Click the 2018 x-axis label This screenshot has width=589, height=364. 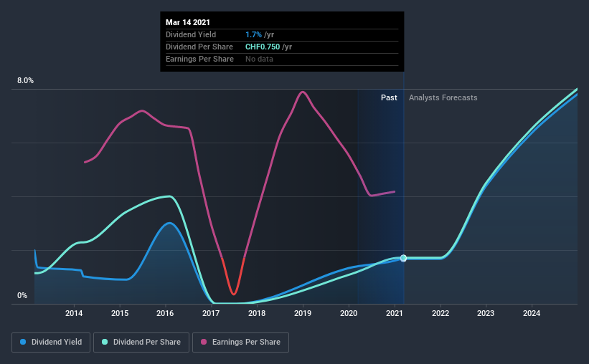[257, 313]
